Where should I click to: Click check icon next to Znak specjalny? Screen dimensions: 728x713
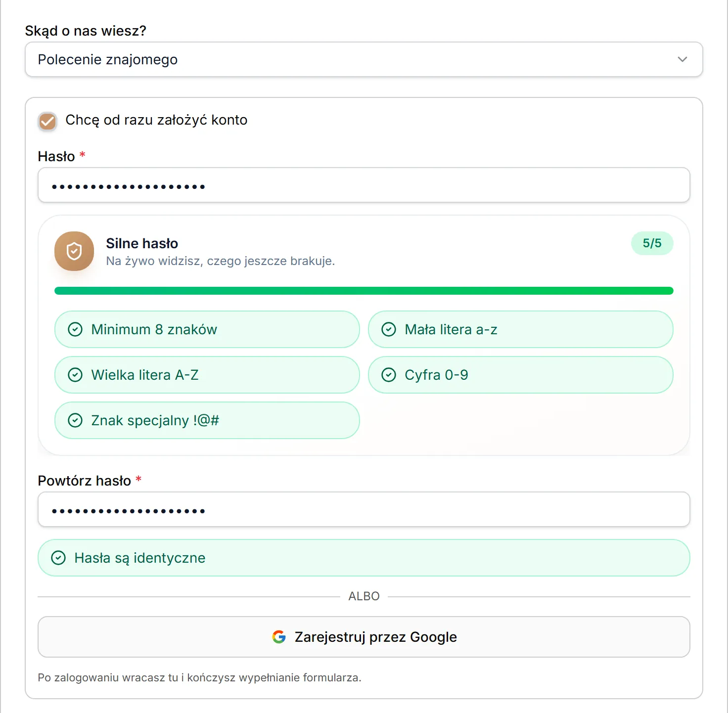point(75,420)
